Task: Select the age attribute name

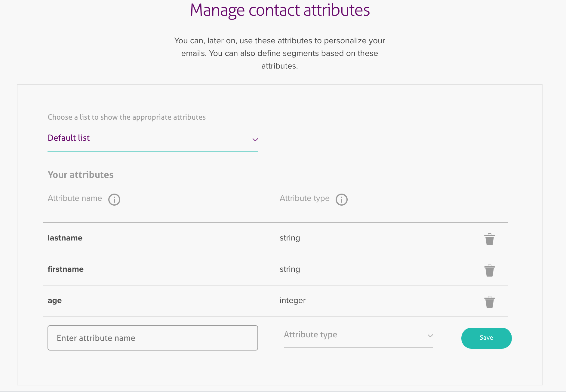Action: [x=55, y=301]
